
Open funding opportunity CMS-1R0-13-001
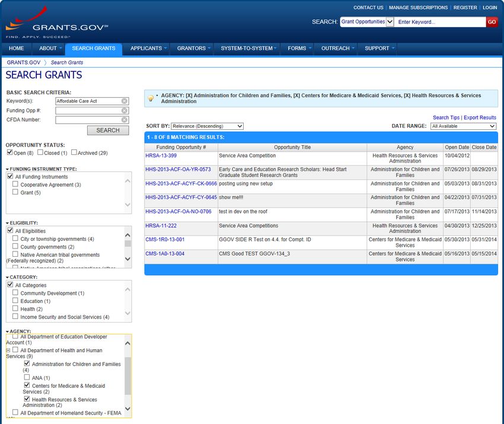click(165, 240)
